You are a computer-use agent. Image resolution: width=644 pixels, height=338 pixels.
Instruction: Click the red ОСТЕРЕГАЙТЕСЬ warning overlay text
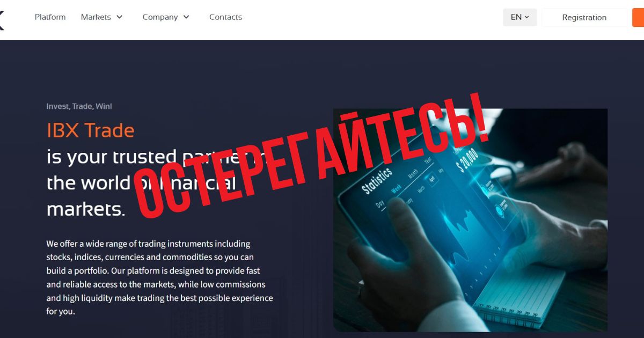tap(311, 156)
